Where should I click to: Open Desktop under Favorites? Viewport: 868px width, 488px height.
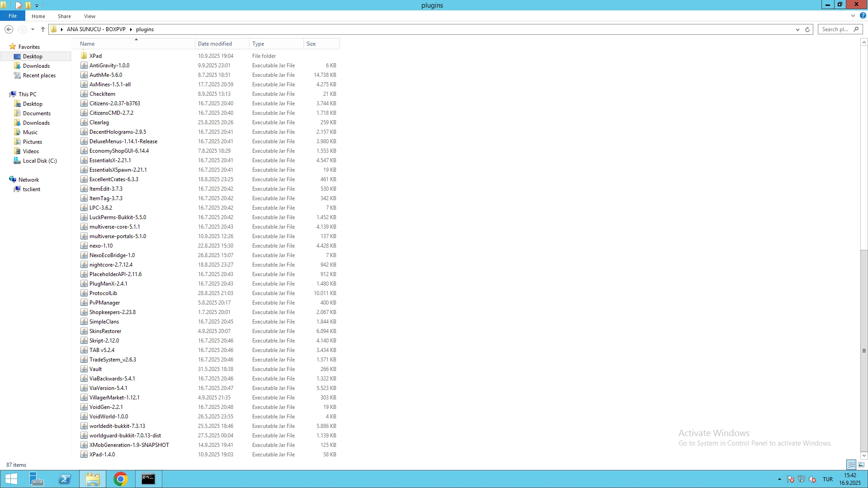tap(33, 56)
